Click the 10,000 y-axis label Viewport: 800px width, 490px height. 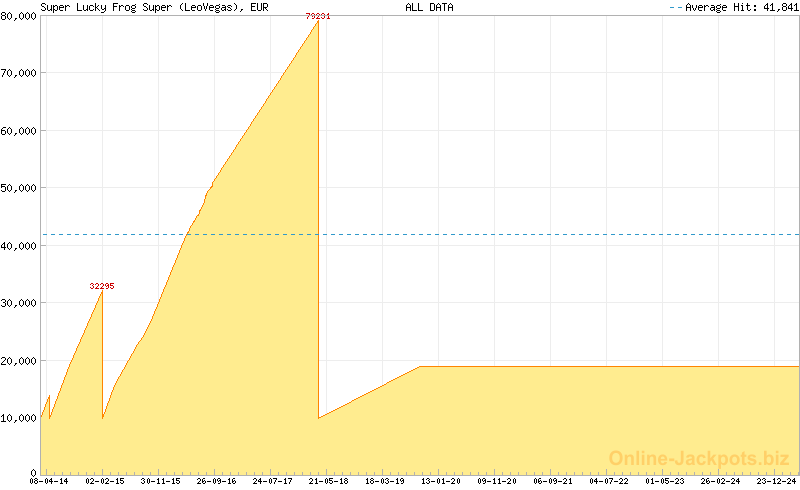(19, 418)
